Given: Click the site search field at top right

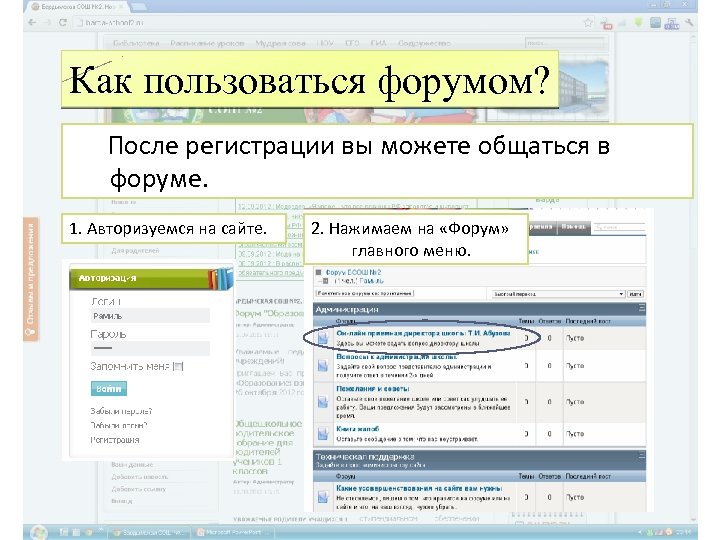Looking at the screenshot, I should [564, 43].
